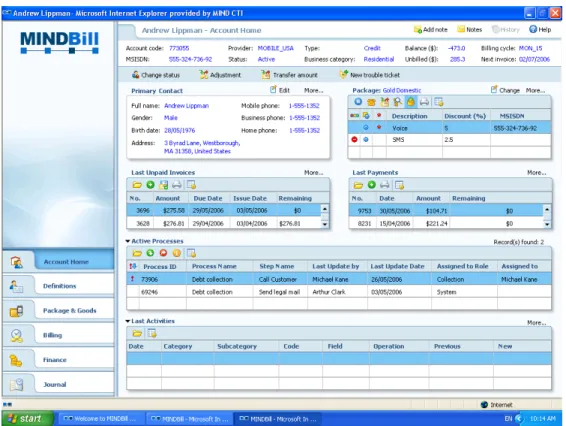Click the blue circle icon in Package toolbar
The height and width of the screenshot is (426, 566).
click(358, 102)
